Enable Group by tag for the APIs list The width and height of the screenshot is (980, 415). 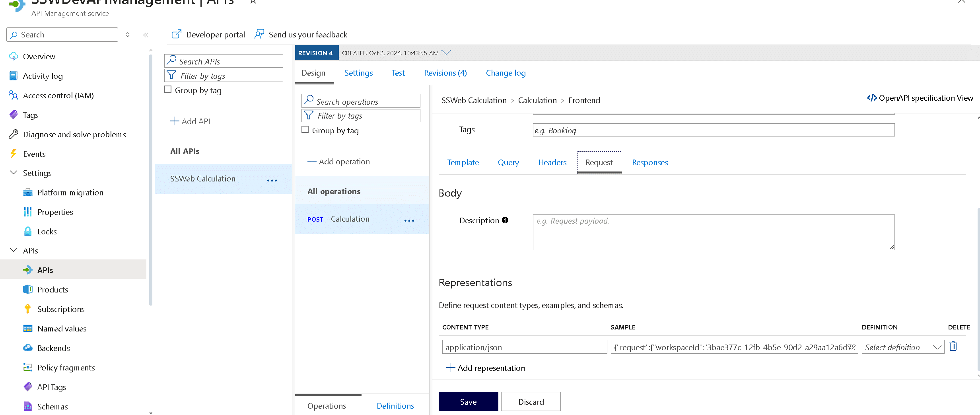pyautogui.click(x=168, y=89)
